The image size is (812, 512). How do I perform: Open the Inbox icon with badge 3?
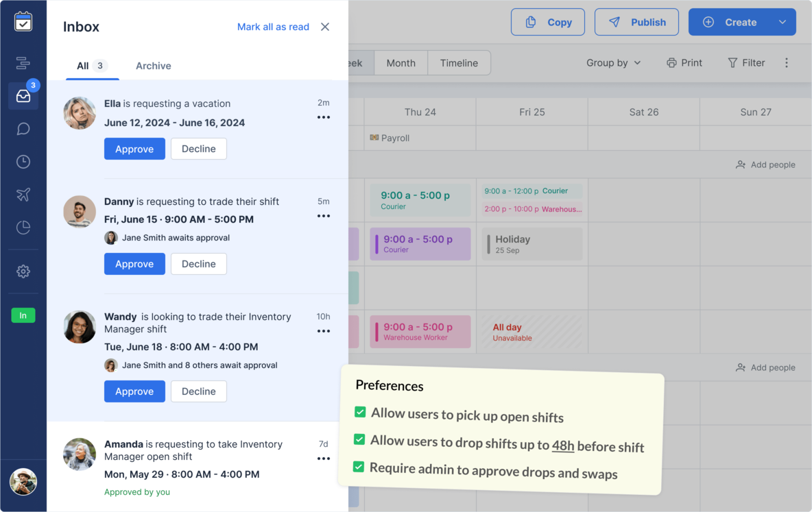(23, 96)
